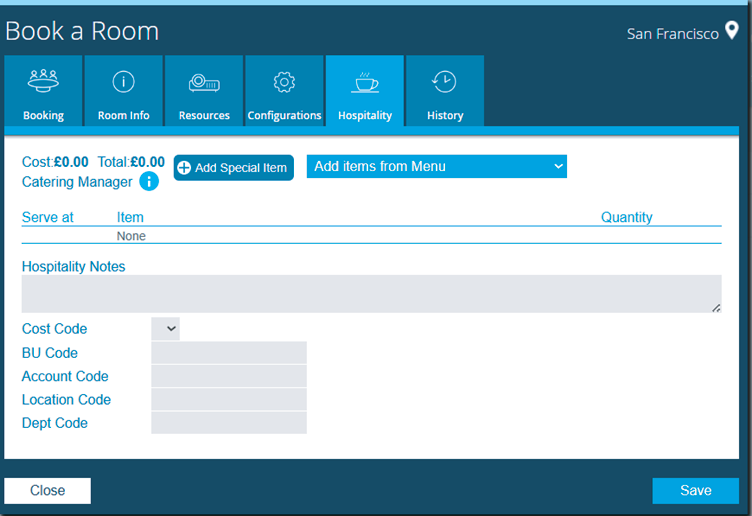
Task: Open the Add items from Menu dropdown
Action: click(x=436, y=167)
